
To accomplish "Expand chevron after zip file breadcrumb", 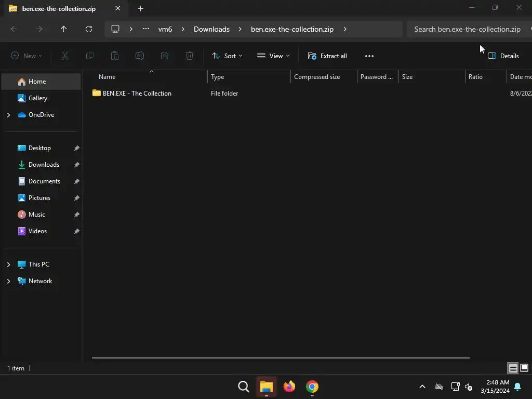I will (345, 29).
